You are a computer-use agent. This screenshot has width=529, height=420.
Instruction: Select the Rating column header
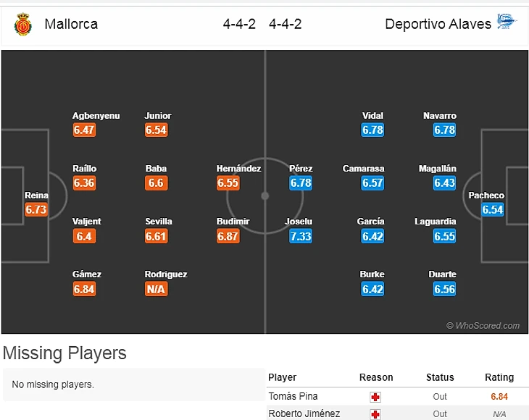tap(499, 377)
